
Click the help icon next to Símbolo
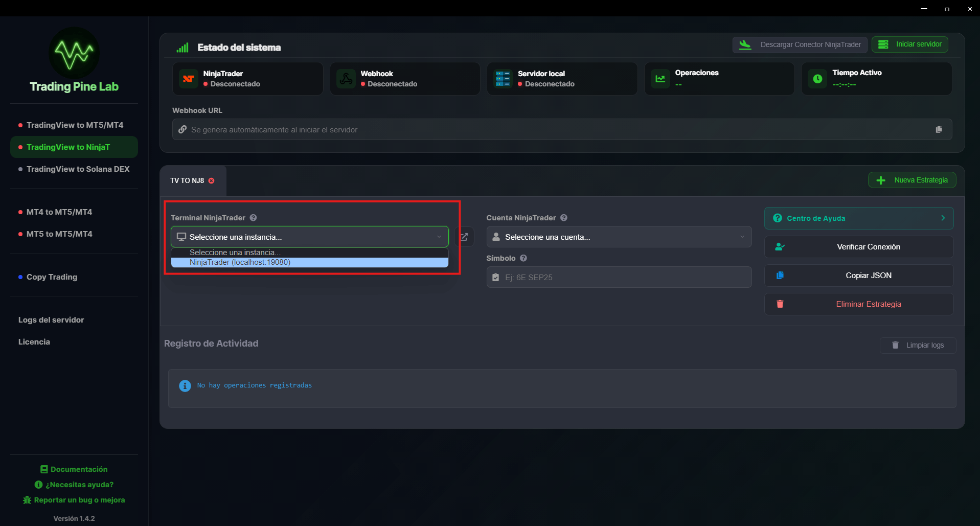click(x=523, y=258)
